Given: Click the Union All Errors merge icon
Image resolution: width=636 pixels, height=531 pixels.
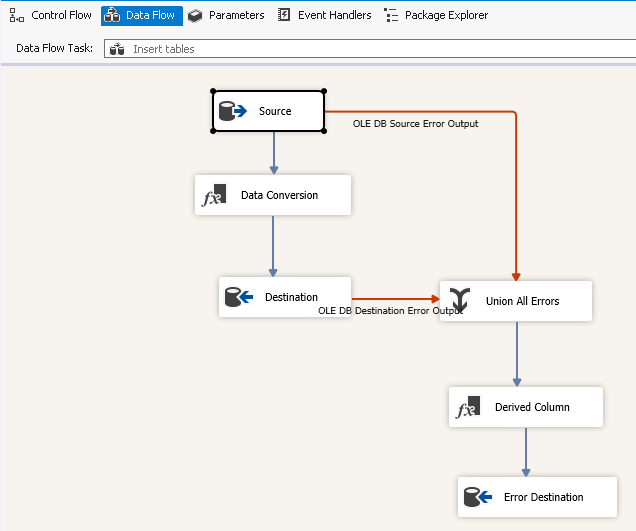Looking at the screenshot, I should tap(459, 300).
